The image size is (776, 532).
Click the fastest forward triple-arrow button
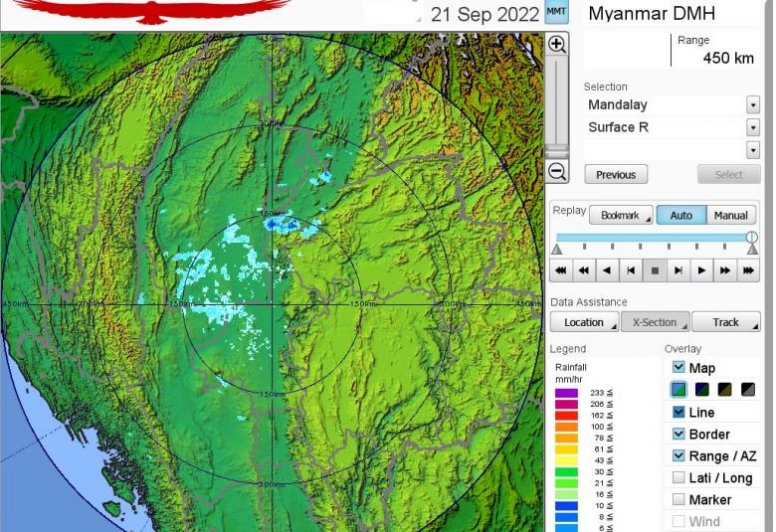pyautogui.click(x=749, y=270)
